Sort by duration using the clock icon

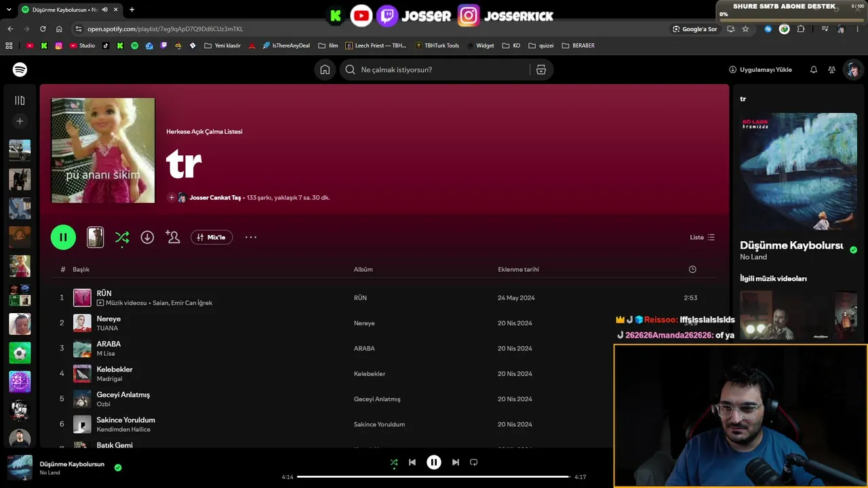coord(692,269)
